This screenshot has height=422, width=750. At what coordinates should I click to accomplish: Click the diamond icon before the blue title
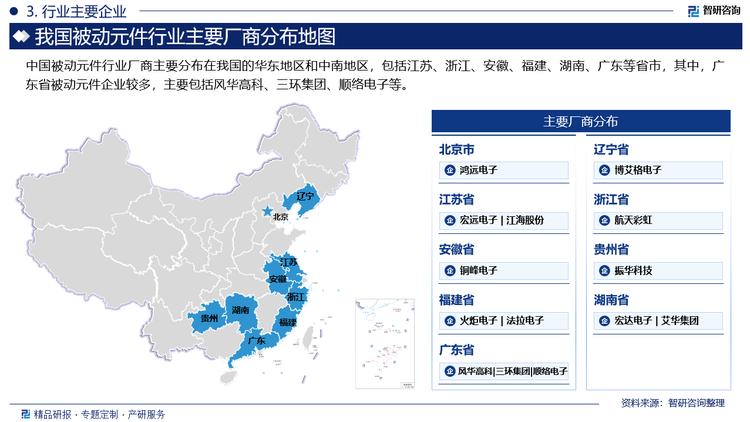(x=21, y=36)
